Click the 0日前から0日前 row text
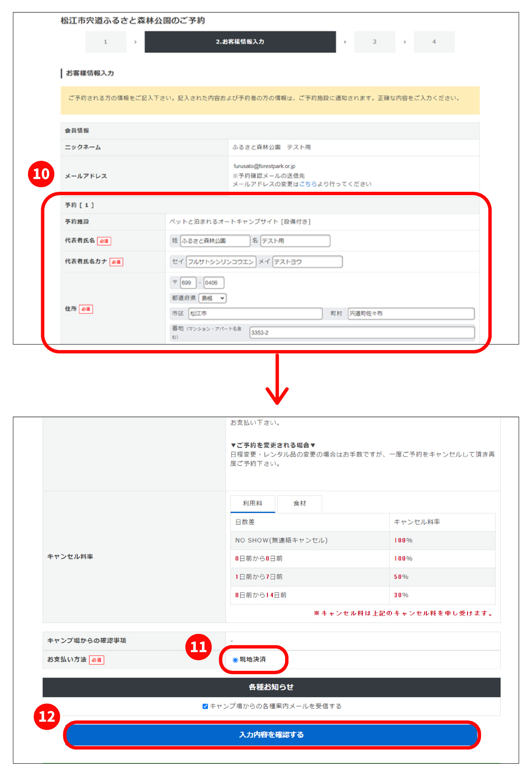The height and width of the screenshot is (779, 532). coord(259,558)
